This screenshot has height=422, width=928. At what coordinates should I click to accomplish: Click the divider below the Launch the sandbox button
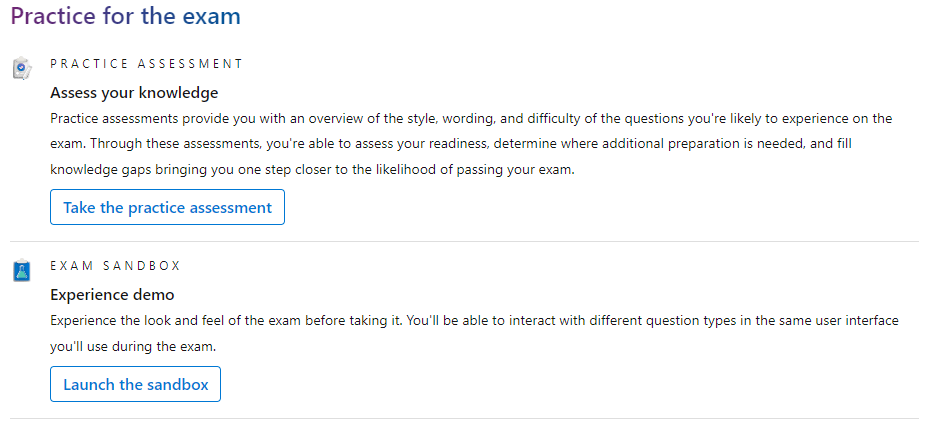[x=464, y=418]
